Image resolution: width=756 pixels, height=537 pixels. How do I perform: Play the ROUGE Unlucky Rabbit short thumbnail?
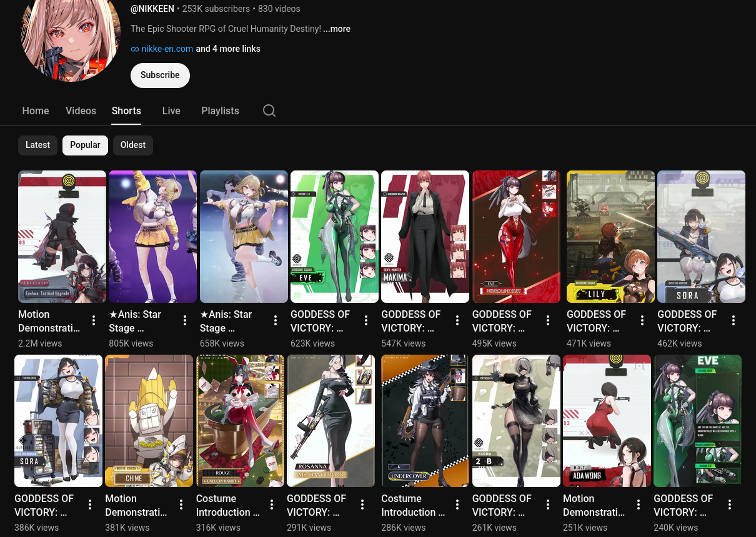click(x=240, y=421)
